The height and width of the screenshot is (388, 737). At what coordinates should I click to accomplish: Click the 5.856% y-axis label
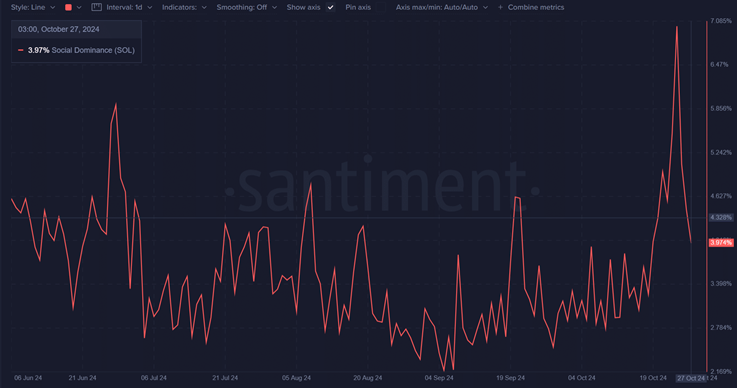coord(721,108)
